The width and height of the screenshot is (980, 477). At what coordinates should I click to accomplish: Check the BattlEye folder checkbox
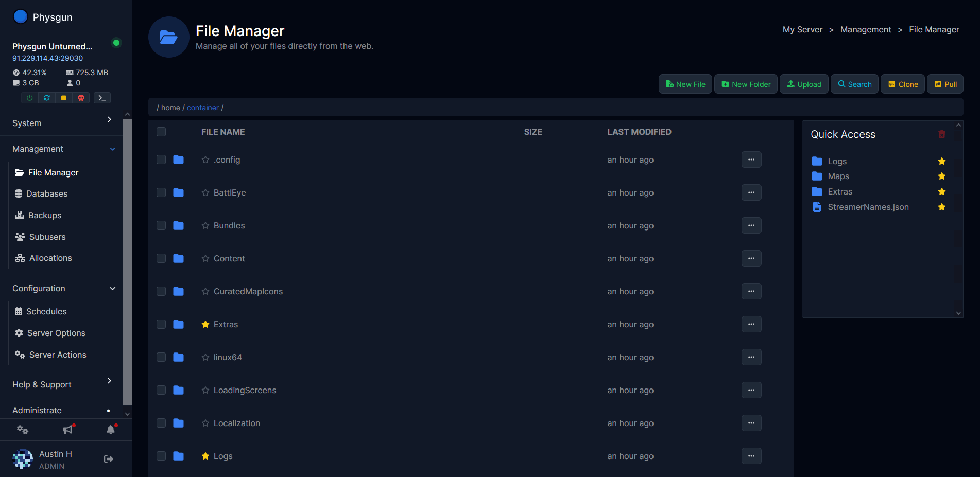tap(161, 192)
